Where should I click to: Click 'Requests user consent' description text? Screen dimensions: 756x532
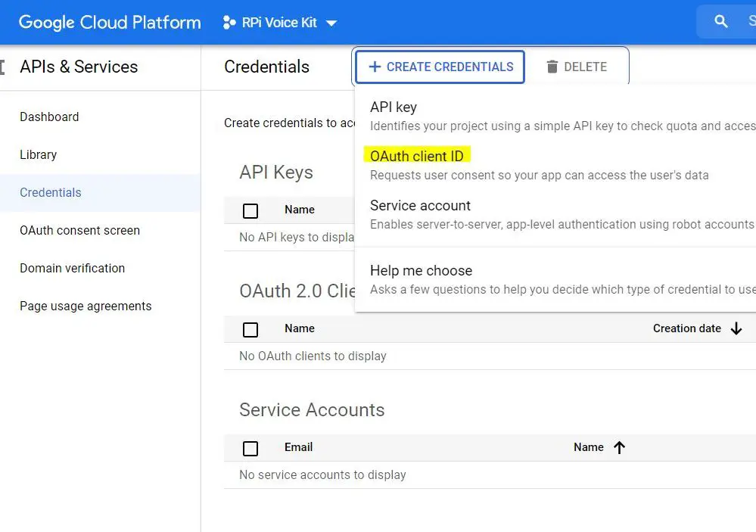[x=539, y=175]
